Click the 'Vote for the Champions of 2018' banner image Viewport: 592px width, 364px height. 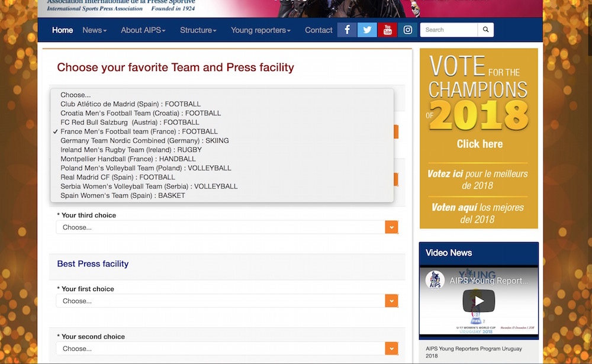479,138
